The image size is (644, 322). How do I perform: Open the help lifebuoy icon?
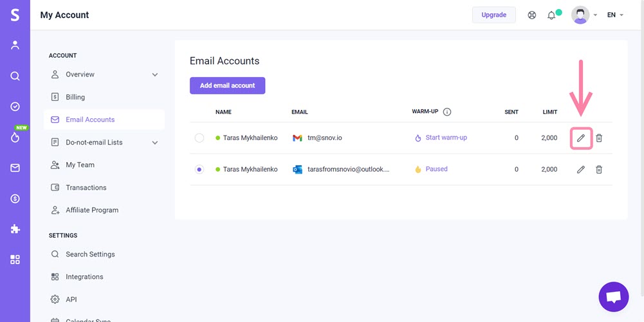pyautogui.click(x=532, y=15)
